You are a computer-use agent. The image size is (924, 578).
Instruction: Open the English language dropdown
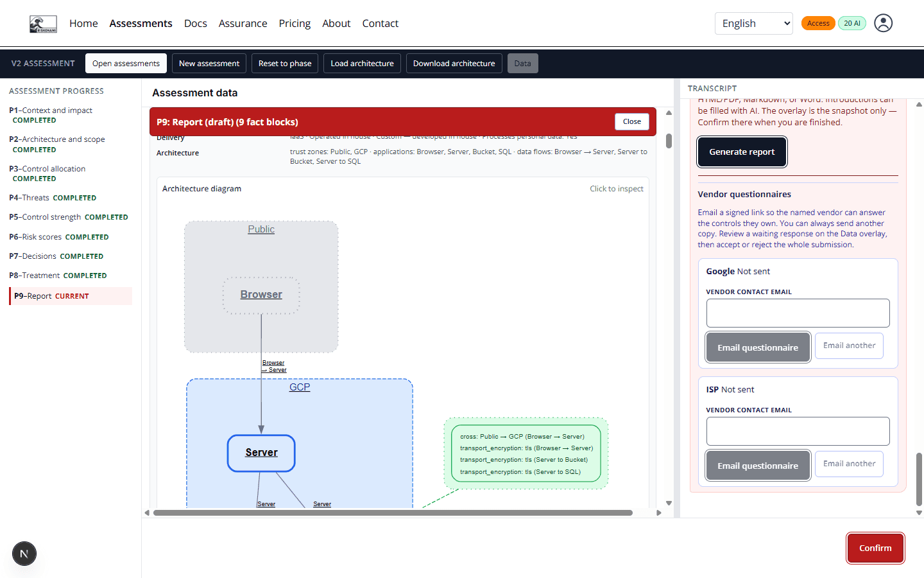[x=754, y=24]
